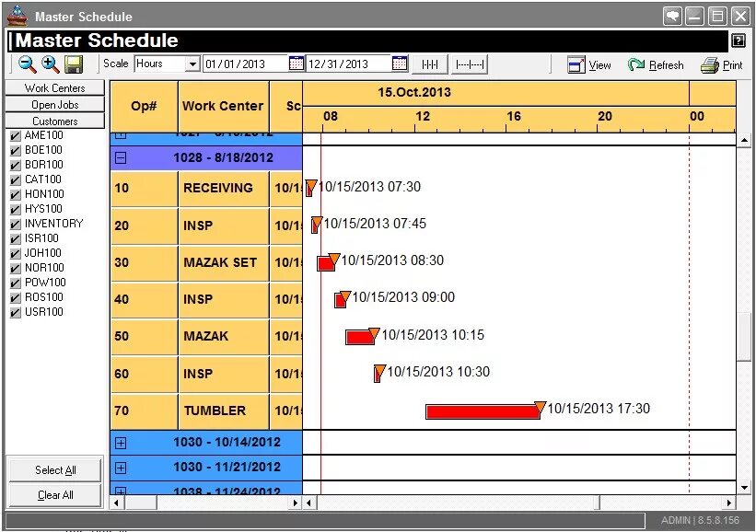Click op 40 INSP bar ending 09:00

(x=341, y=300)
